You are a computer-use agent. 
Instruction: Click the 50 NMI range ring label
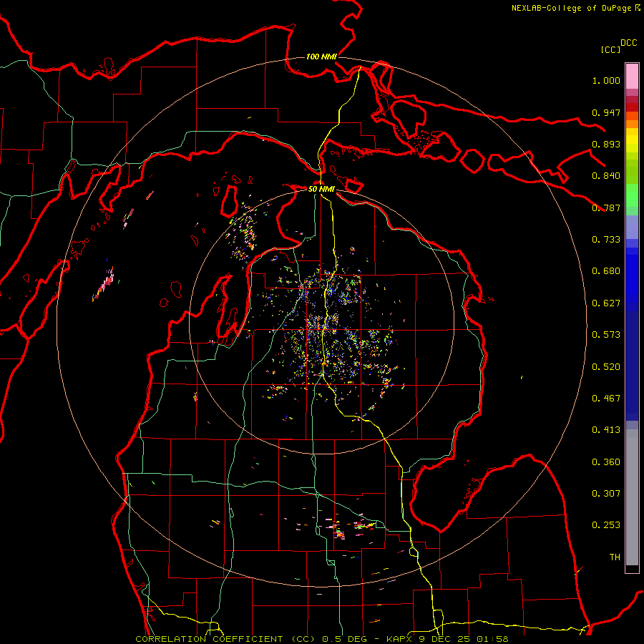tap(321, 190)
